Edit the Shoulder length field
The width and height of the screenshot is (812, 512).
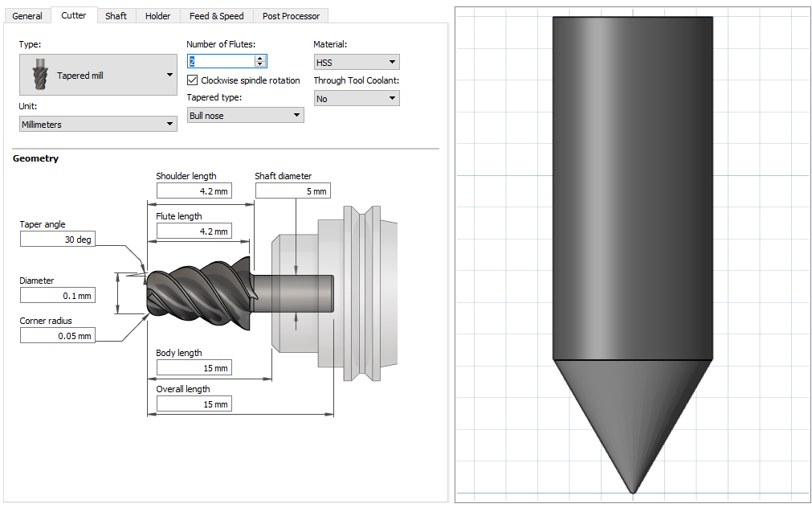point(194,190)
